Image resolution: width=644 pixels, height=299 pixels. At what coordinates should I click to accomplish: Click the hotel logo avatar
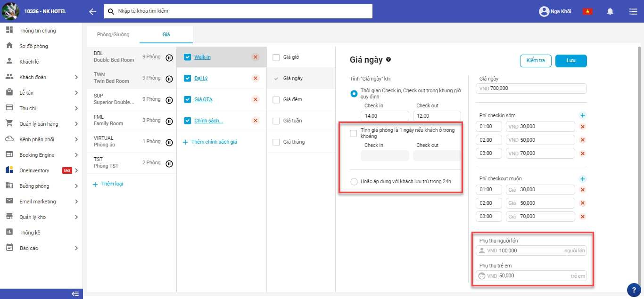tap(10, 11)
